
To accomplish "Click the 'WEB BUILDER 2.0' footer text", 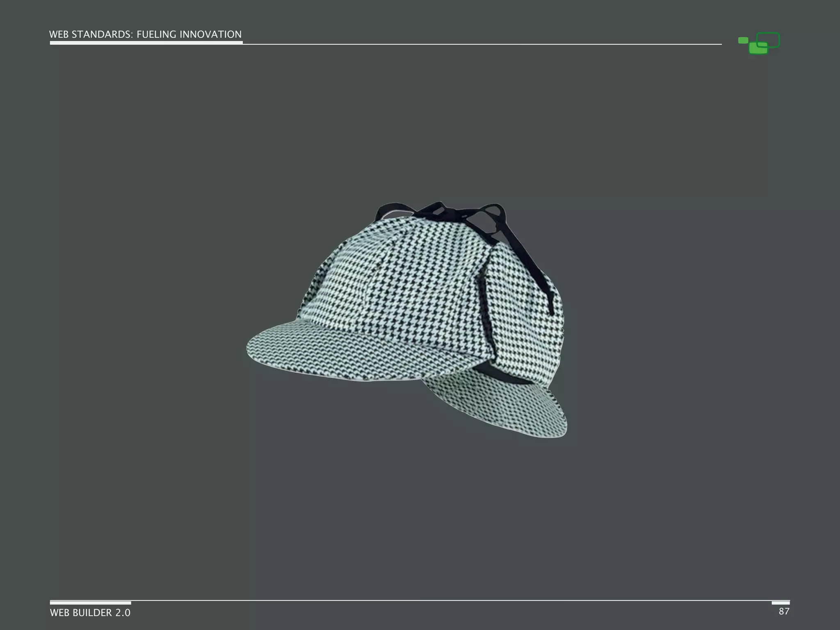I will coord(90,613).
